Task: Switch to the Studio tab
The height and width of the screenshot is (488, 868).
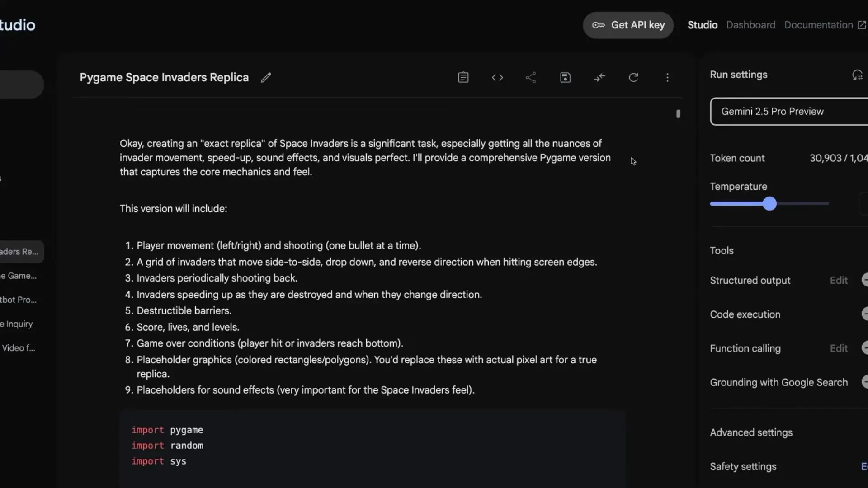Action: [x=703, y=25]
